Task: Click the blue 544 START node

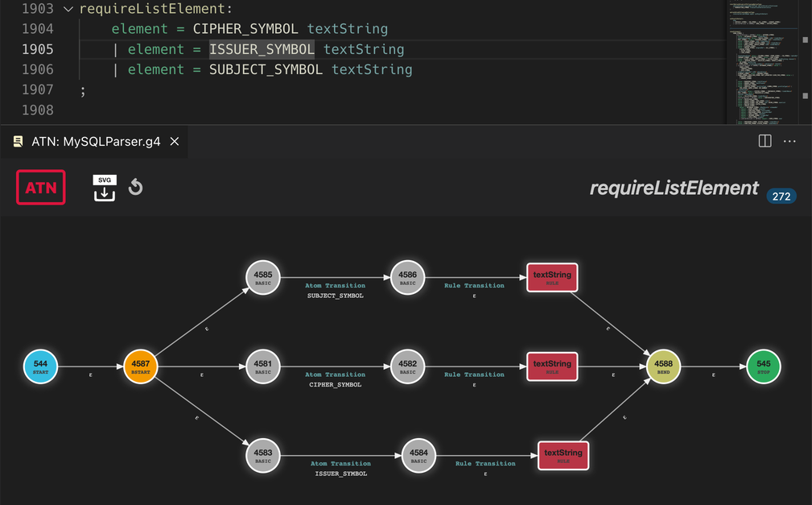Action: [40, 366]
